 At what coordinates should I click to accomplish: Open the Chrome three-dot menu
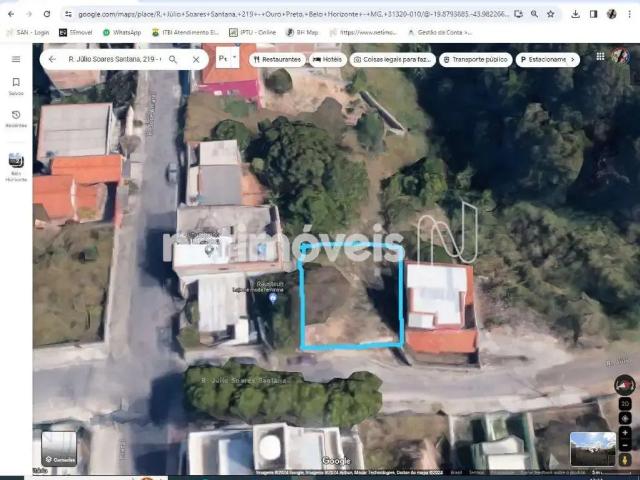[x=629, y=14]
